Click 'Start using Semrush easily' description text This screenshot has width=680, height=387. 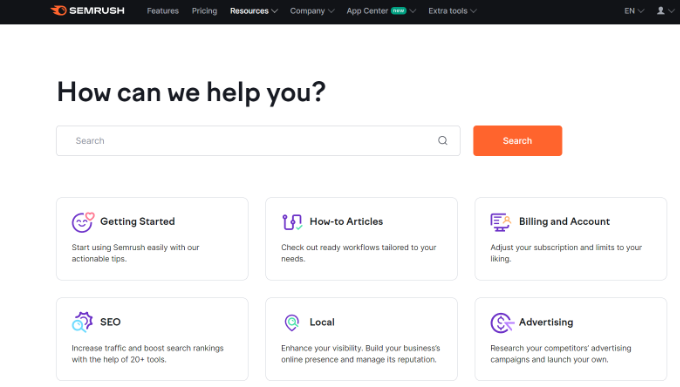click(135, 253)
